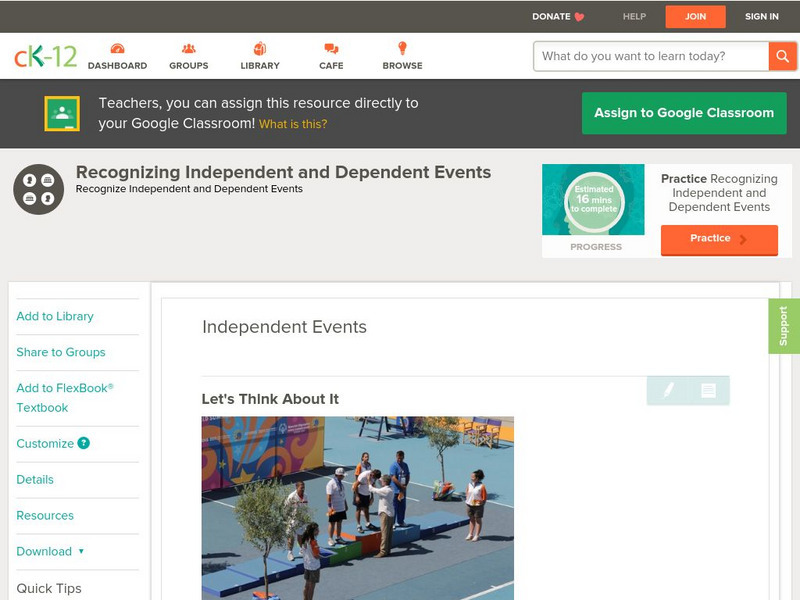This screenshot has width=800, height=600.
Task: Click 'Recognizing Independent and Dependent Events' title
Action: click(283, 172)
